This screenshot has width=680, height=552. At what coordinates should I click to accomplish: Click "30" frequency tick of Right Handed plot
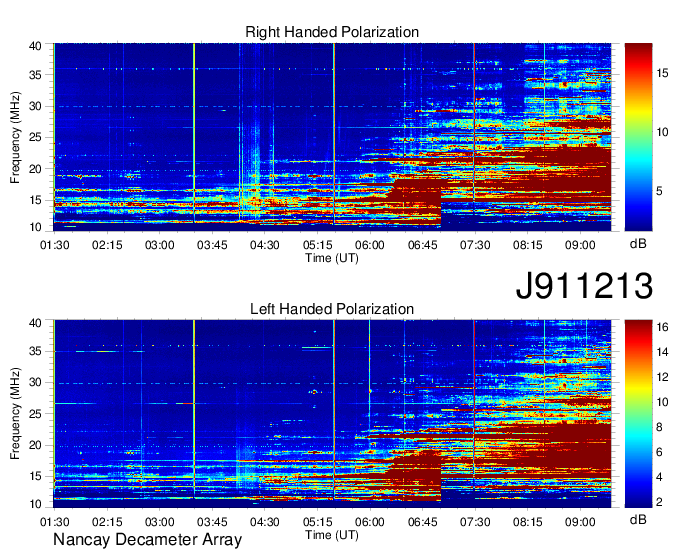pos(35,106)
